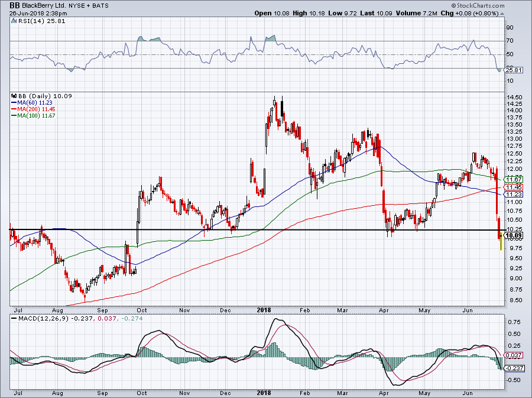Click the 0.037 MACD signal tag on right axis
The height and width of the screenshot is (398, 532).
(x=514, y=355)
